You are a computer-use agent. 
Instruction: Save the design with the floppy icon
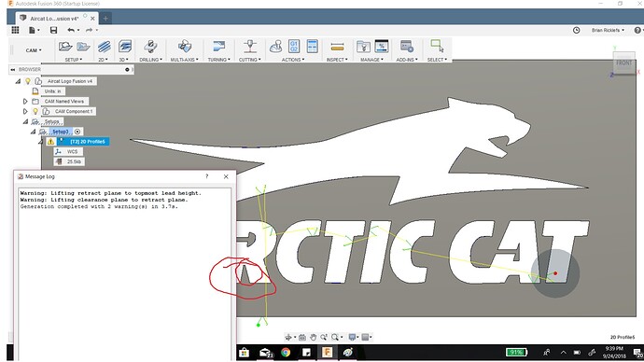53,30
